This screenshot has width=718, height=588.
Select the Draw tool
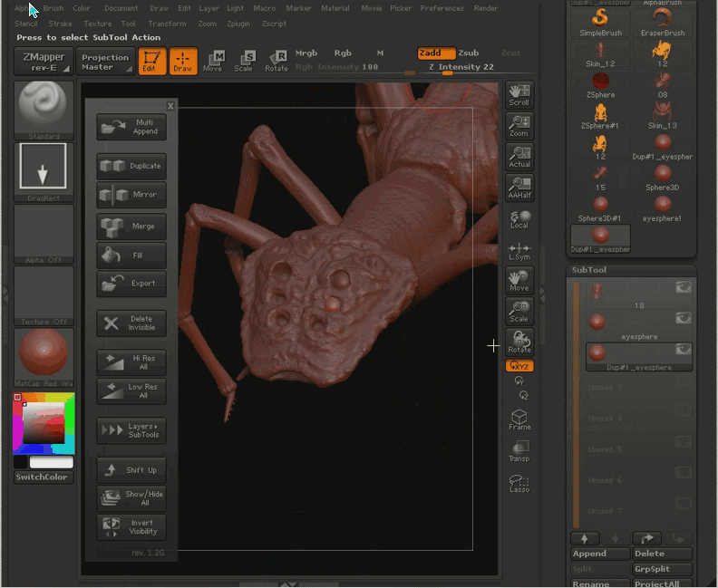184,62
